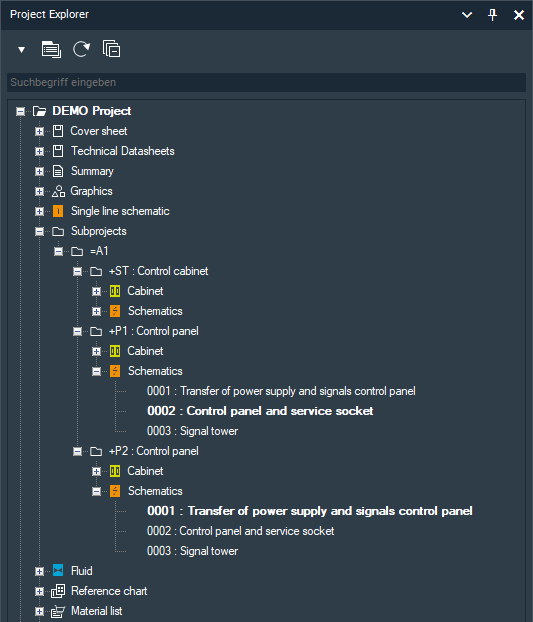Image resolution: width=533 pixels, height=622 pixels.
Task: Expand the Cover sheet node
Action: [x=39, y=131]
